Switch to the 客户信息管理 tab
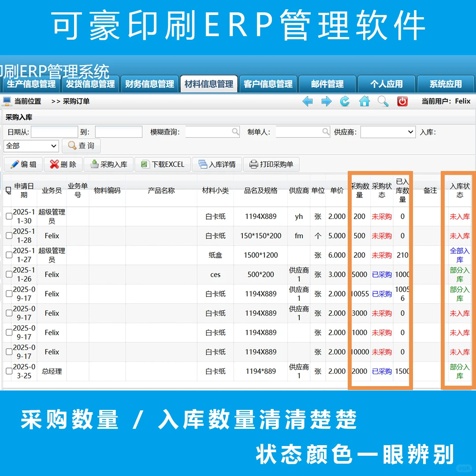This screenshot has height=476, width=476. [x=268, y=84]
